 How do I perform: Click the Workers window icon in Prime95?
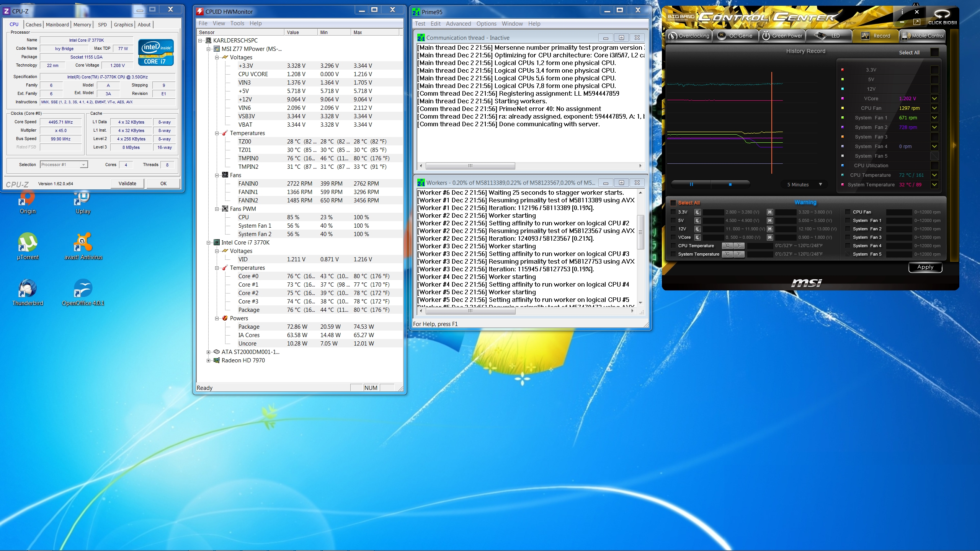[x=421, y=183]
